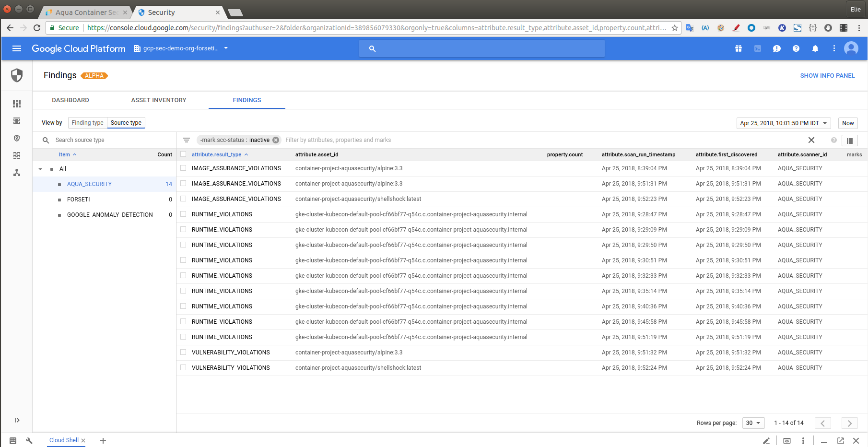Reload the browser page
This screenshot has width=868, height=447.
(37, 28)
